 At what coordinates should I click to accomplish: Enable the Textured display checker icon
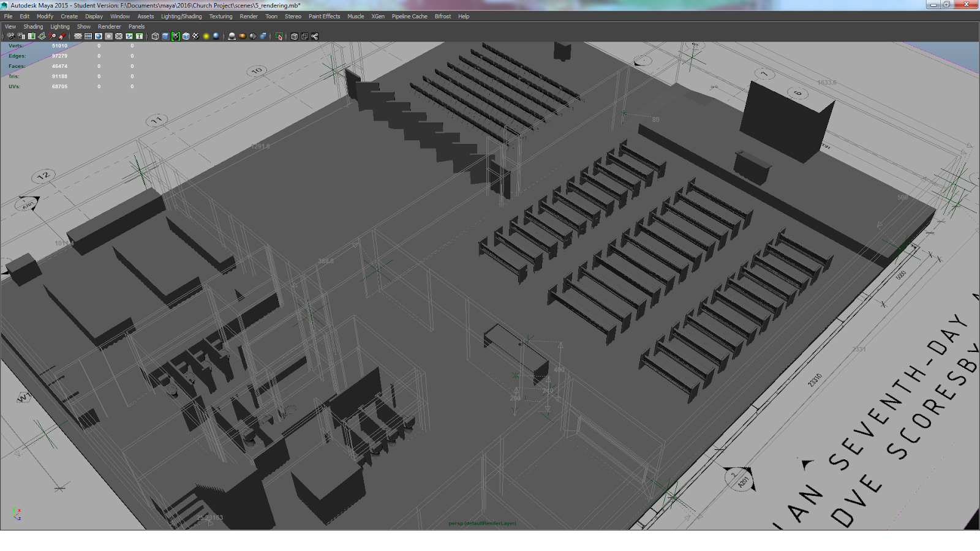[196, 36]
